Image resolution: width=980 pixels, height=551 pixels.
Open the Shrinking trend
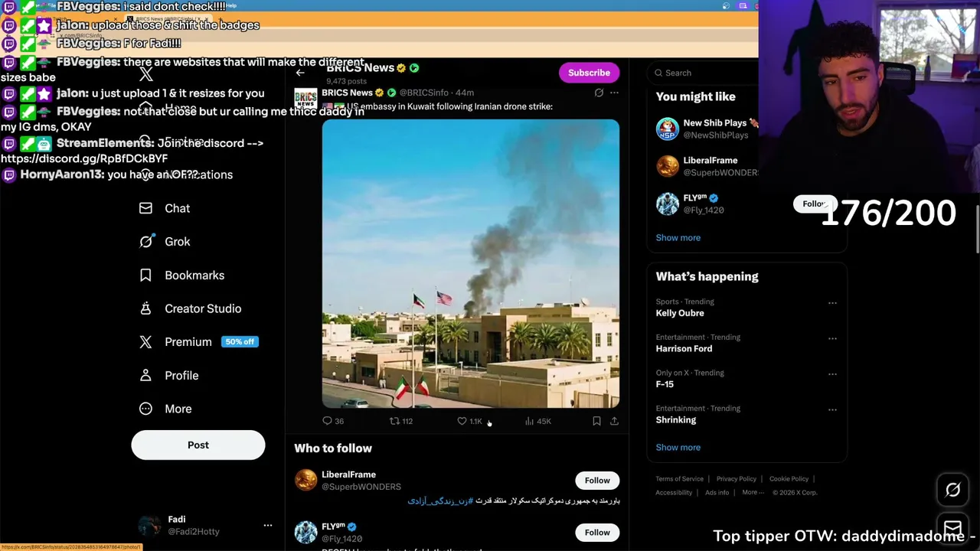(x=676, y=419)
